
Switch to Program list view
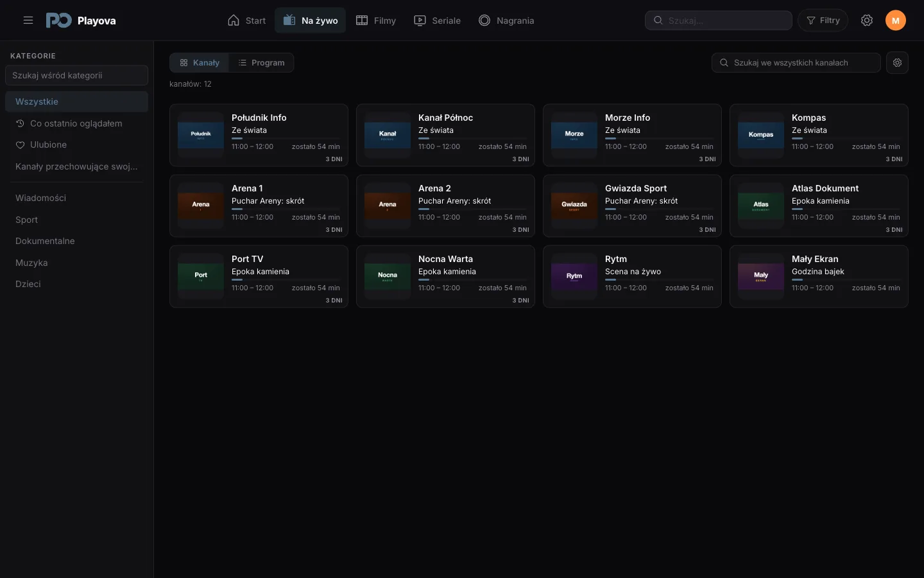tap(261, 62)
